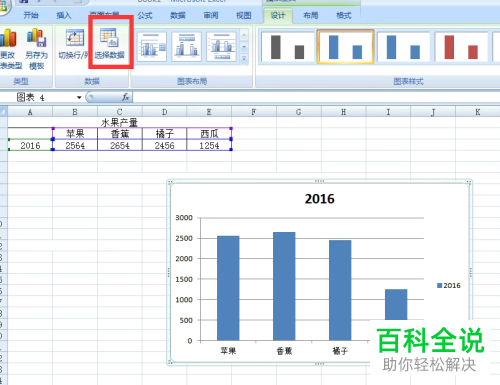This screenshot has width=500, height=385.
Task: Select column I header
Action: click(x=388, y=112)
